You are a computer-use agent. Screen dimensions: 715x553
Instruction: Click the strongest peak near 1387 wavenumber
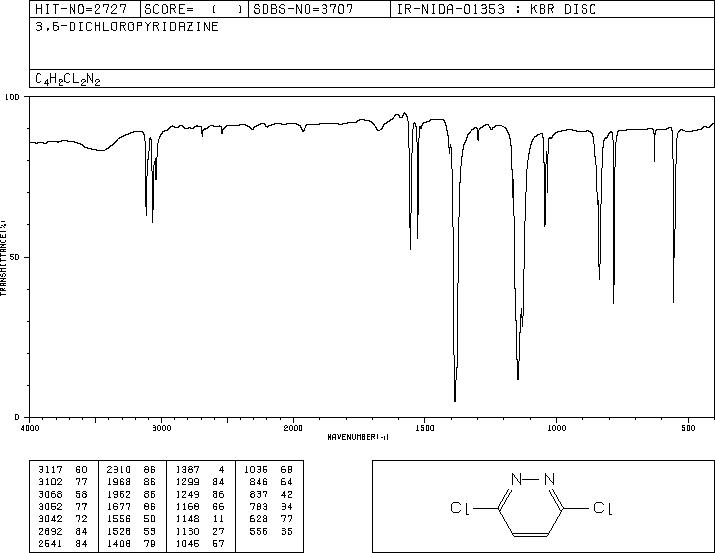455,397
